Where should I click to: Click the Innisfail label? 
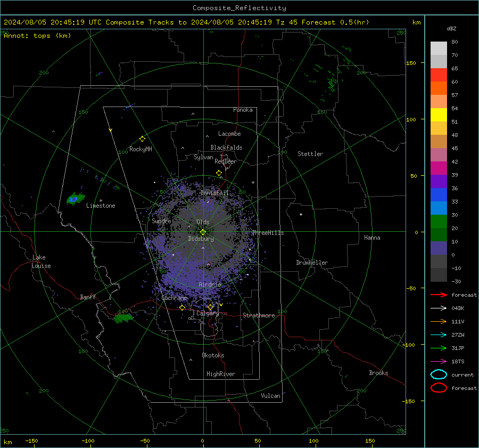pyautogui.click(x=214, y=193)
